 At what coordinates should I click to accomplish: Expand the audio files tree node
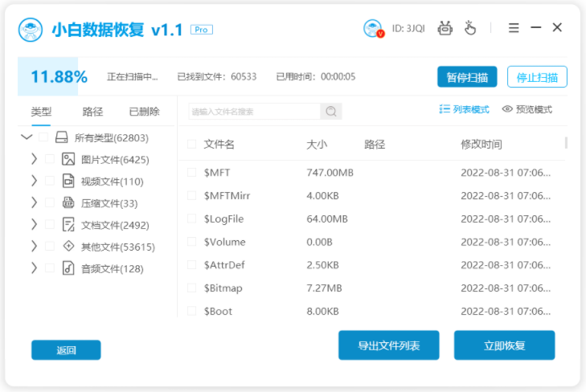34,268
